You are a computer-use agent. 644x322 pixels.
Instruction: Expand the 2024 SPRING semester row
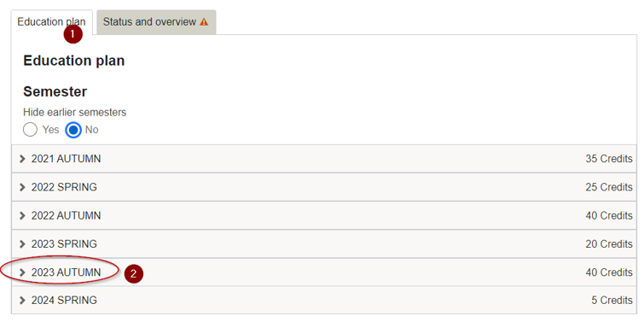[324, 300]
